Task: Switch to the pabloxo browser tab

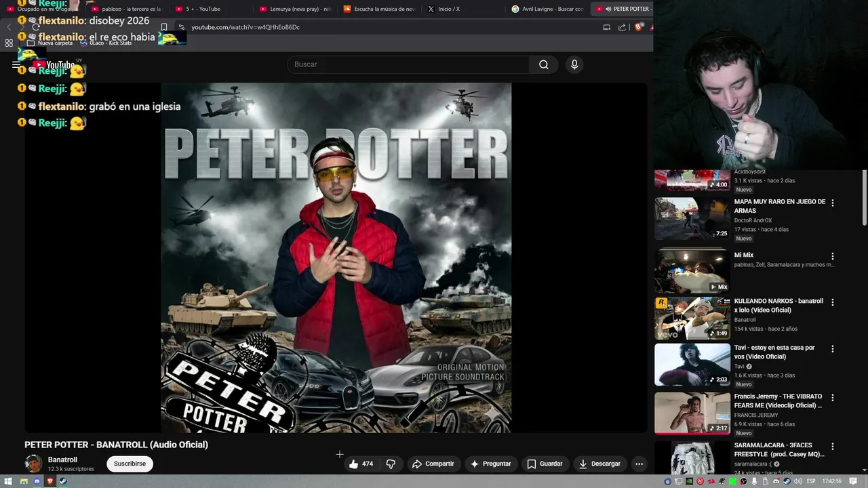Action: tap(126, 9)
